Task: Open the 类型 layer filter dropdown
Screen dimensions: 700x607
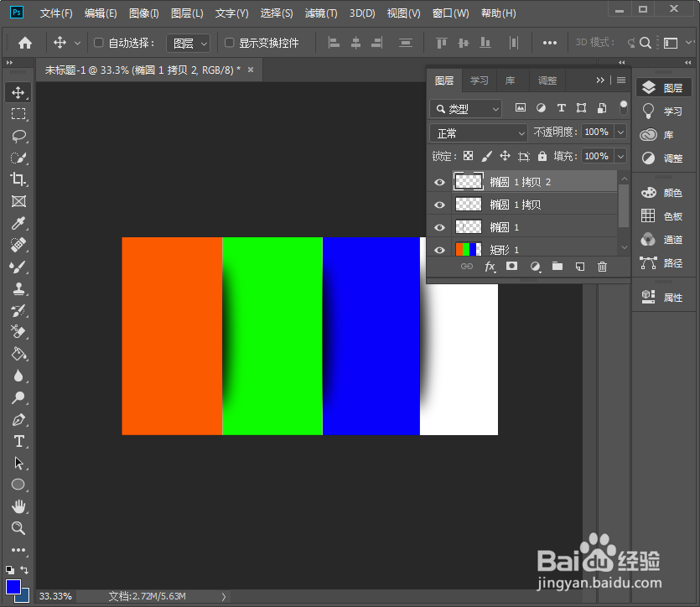Action: [465, 108]
